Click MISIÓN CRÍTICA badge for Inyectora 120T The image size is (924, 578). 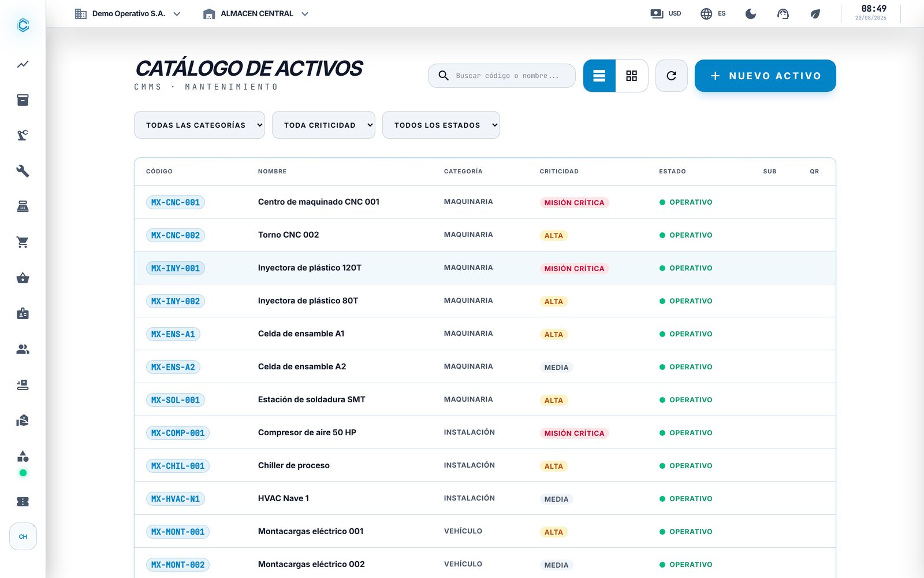tap(574, 268)
